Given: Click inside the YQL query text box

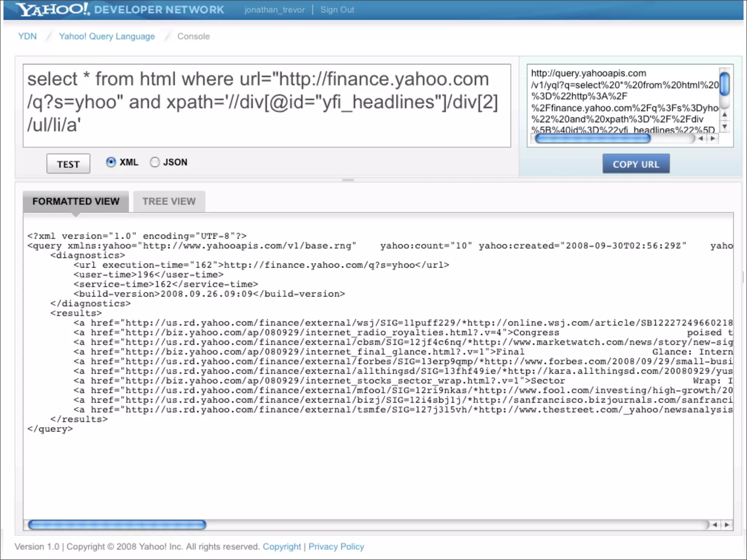Looking at the screenshot, I should point(267,106).
